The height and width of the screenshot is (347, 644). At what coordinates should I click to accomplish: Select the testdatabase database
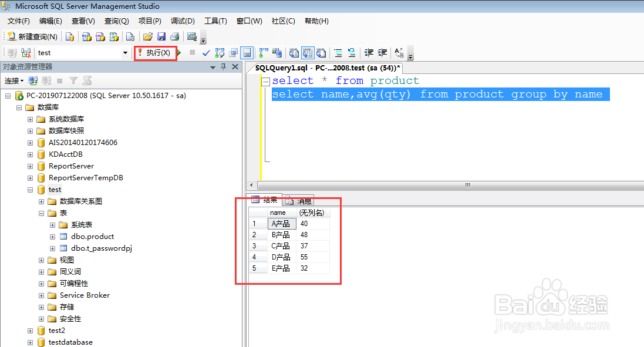tap(70, 342)
